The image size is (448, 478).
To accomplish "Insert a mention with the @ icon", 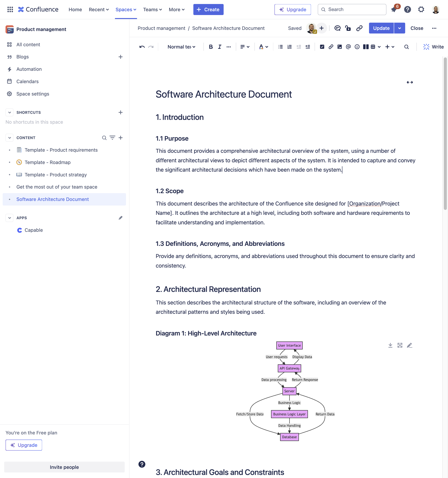I will click(348, 47).
